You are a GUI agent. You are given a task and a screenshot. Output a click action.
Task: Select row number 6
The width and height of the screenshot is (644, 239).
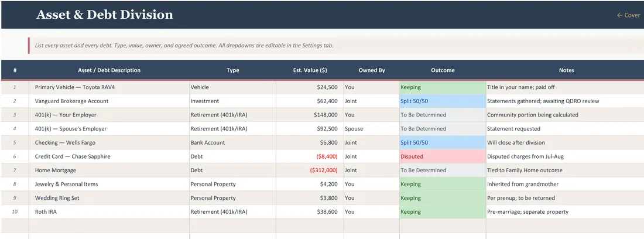tap(15, 156)
